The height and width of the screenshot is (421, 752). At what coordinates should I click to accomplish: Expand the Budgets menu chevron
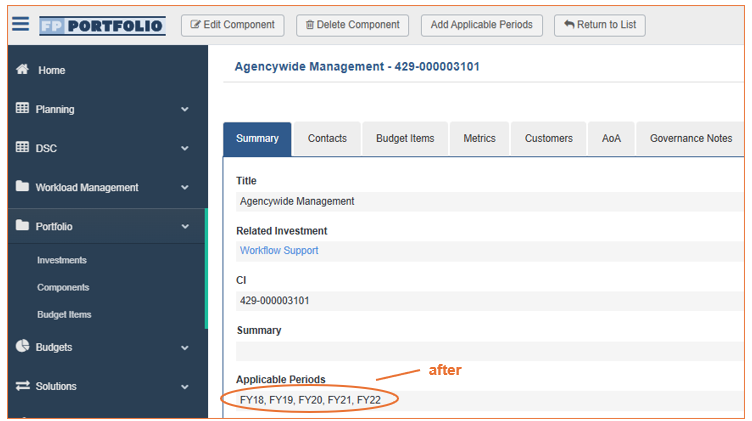pyautogui.click(x=185, y=348)
